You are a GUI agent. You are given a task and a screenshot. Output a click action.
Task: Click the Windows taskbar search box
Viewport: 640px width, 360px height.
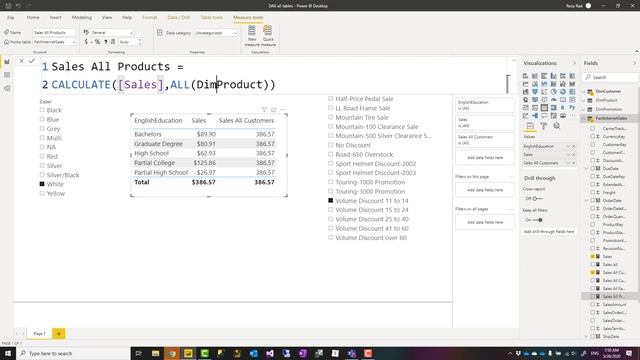point(73,353)
